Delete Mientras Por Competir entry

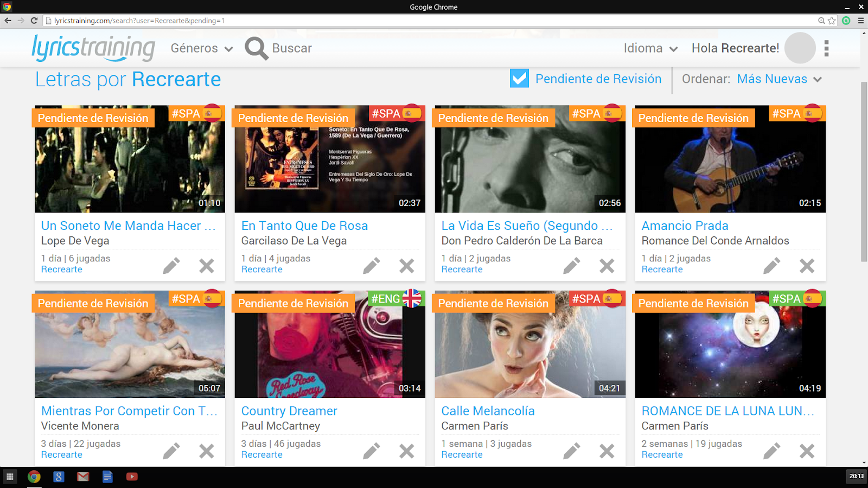(207, 451)
